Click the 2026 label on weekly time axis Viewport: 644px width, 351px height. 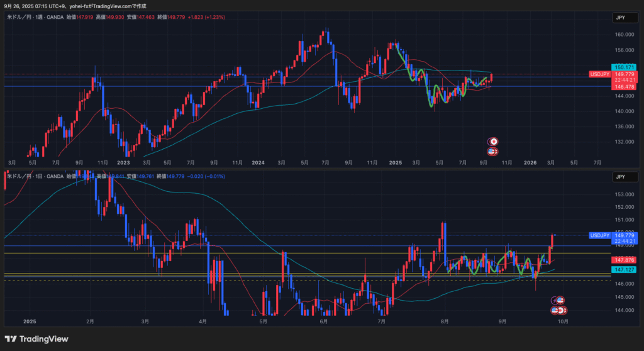[530, 162]
